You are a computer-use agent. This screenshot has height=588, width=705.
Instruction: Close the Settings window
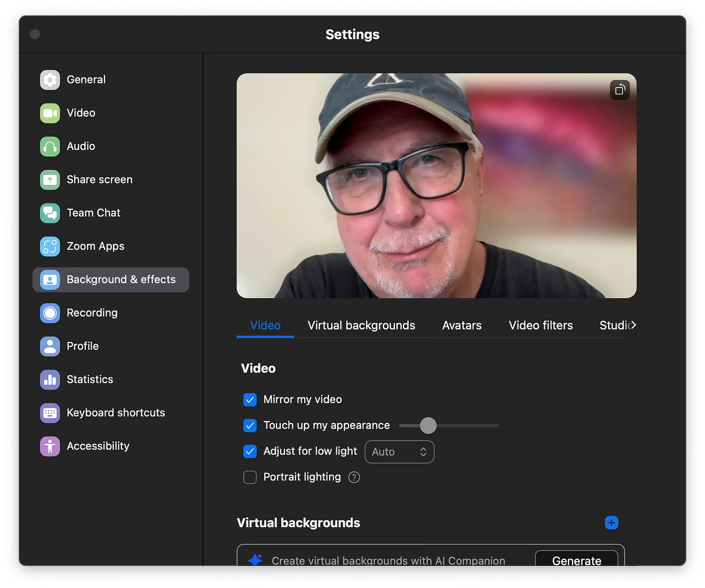click(35, 34)
